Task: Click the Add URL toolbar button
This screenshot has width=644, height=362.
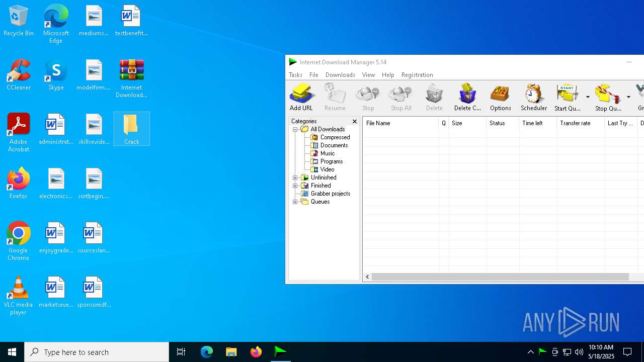Action: tap(301, 97)
